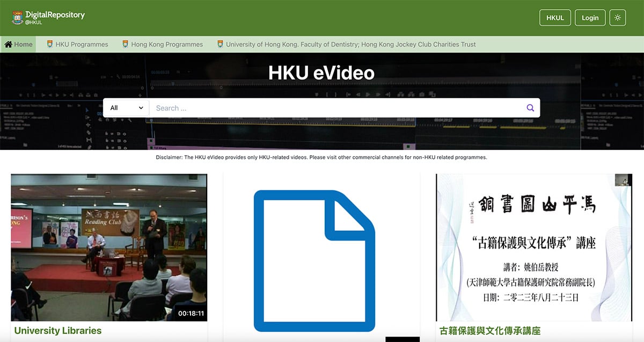Click the crest icon before Faculty of Dentistry
The height and width of the screenshot is (342, 644).
tap(220, 45)
